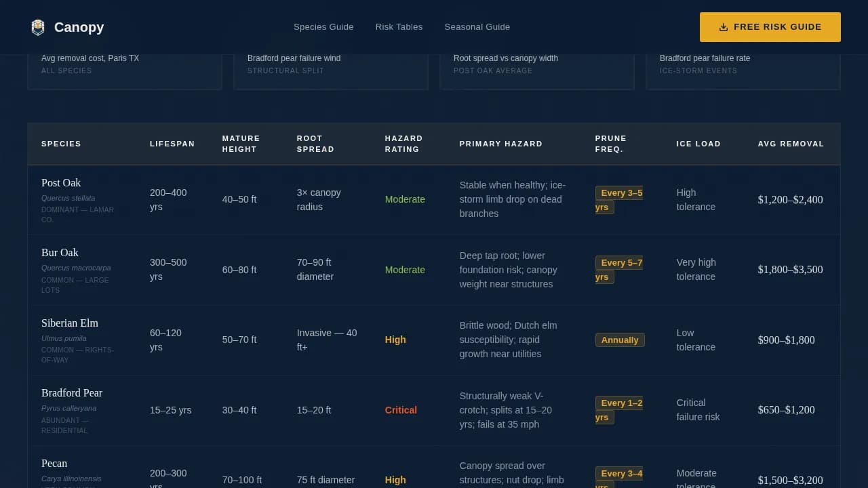
Task: Click Bradford Pear's Critical hazard rating
Action: [401, 410]
